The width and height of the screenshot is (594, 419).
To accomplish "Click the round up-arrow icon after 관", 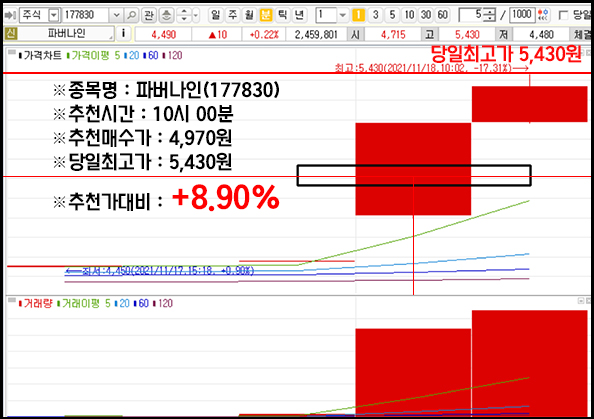I will coord(166,15).
